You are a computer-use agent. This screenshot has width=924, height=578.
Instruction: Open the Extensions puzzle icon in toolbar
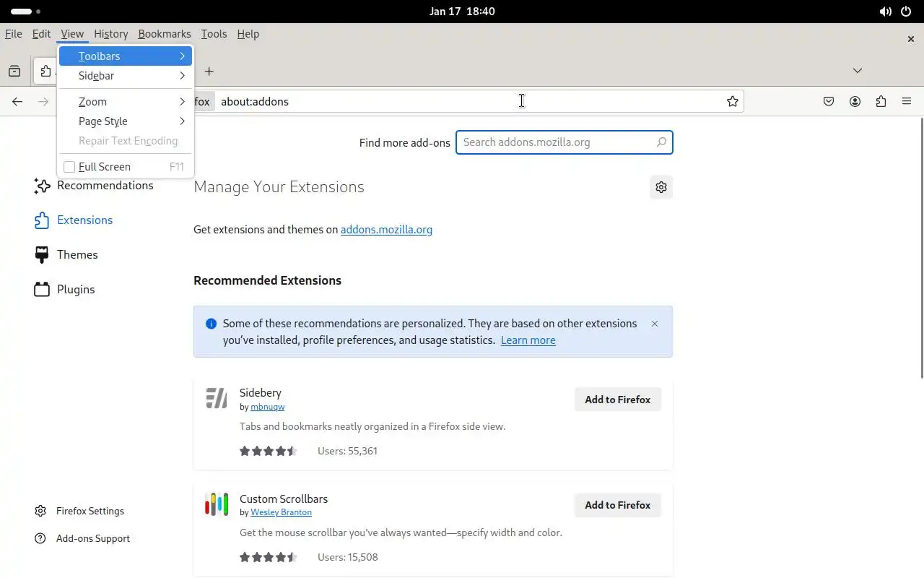881,102
